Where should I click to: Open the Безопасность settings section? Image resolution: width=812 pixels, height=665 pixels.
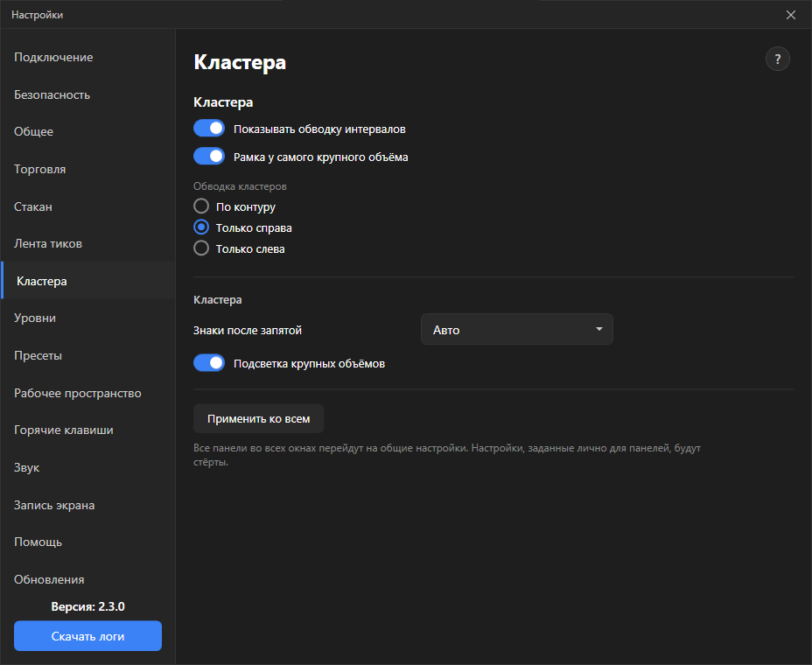(88, 94)
